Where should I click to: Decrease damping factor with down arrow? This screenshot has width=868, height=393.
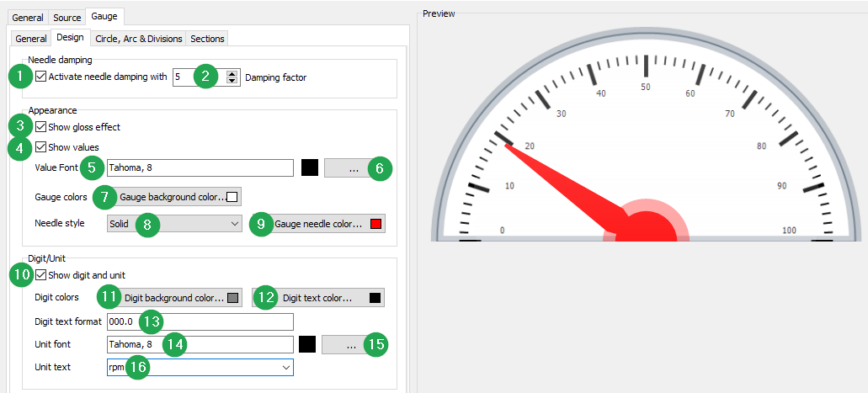click(232, 81)
